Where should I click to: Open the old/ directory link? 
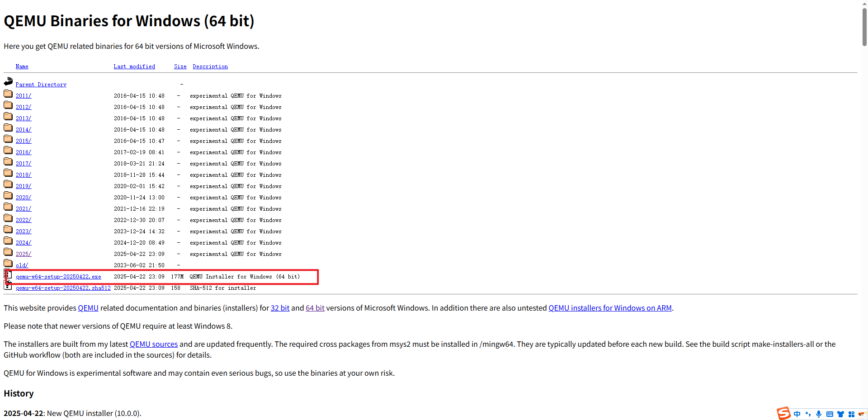point(22,265)
